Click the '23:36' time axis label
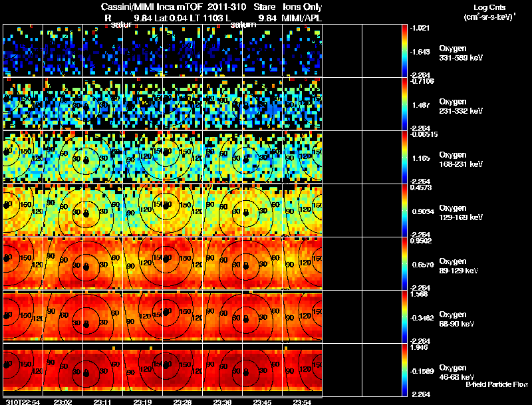This screenshot has height=405, width=532. [x=222, y=402]
